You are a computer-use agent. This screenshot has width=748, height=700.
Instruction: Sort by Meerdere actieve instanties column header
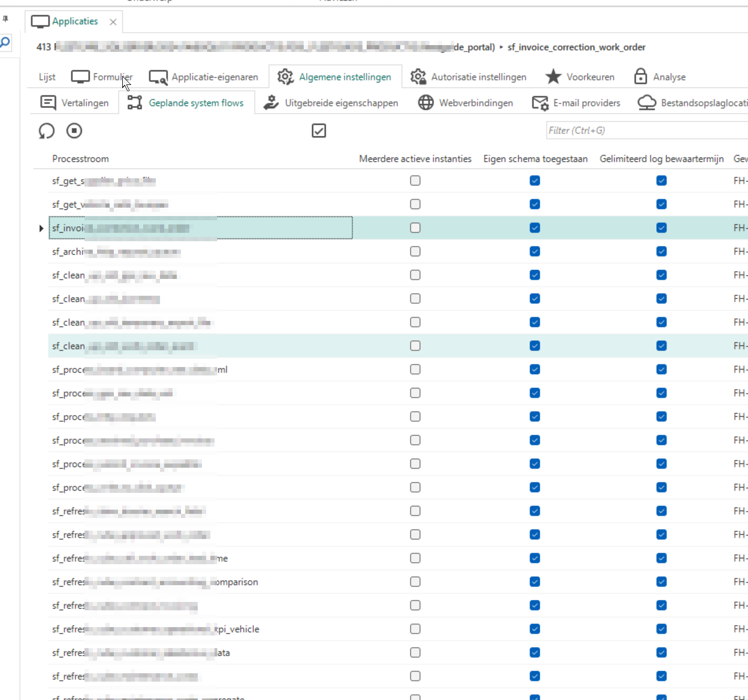[x=415, y=159]
